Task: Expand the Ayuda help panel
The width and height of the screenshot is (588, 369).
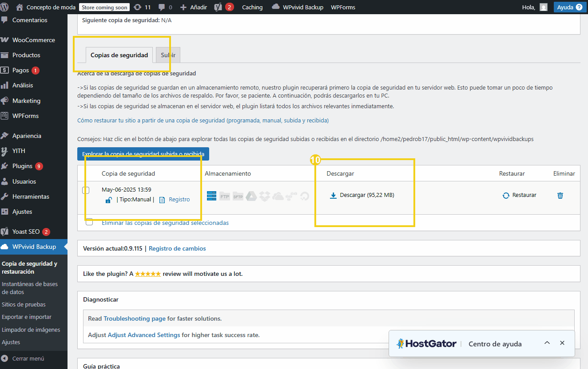Action: pyautogui.click(x=569, y=7)
